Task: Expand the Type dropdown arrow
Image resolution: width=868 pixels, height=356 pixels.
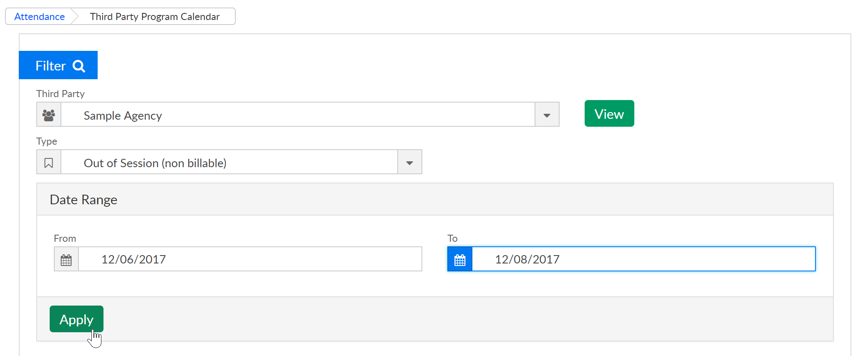Action: 409,162
